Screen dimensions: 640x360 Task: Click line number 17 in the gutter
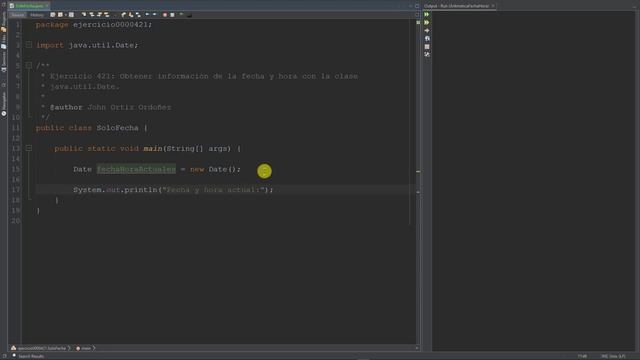16,190
